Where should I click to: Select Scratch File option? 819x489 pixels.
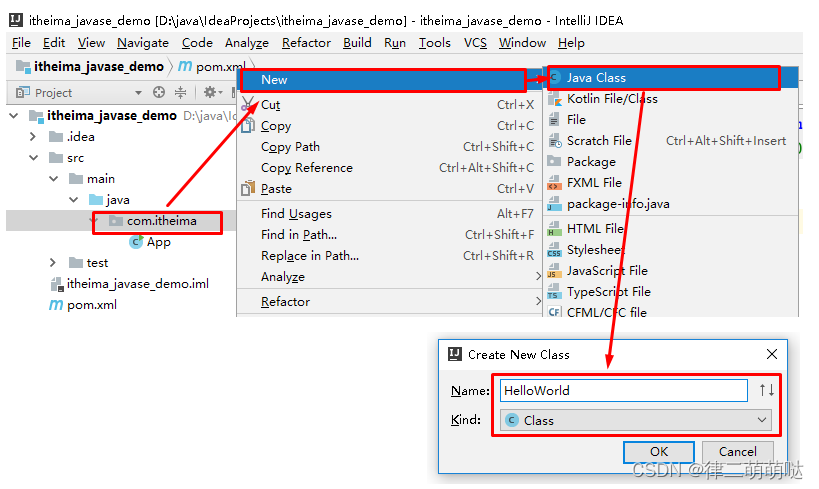tap(671, 141)
